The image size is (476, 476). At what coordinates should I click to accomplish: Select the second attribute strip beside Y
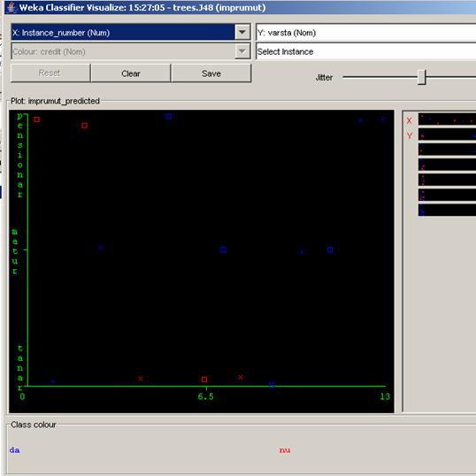tap(447, 134)
